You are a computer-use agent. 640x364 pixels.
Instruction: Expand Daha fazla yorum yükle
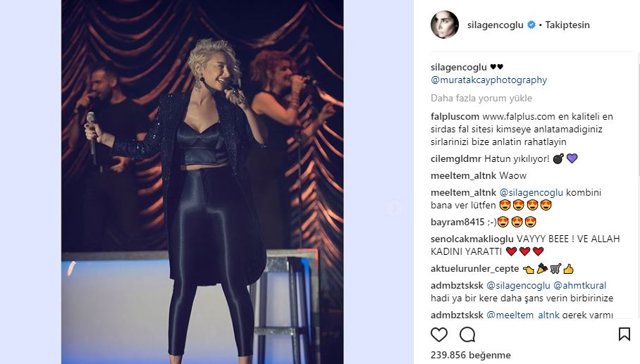coord(481,99)
